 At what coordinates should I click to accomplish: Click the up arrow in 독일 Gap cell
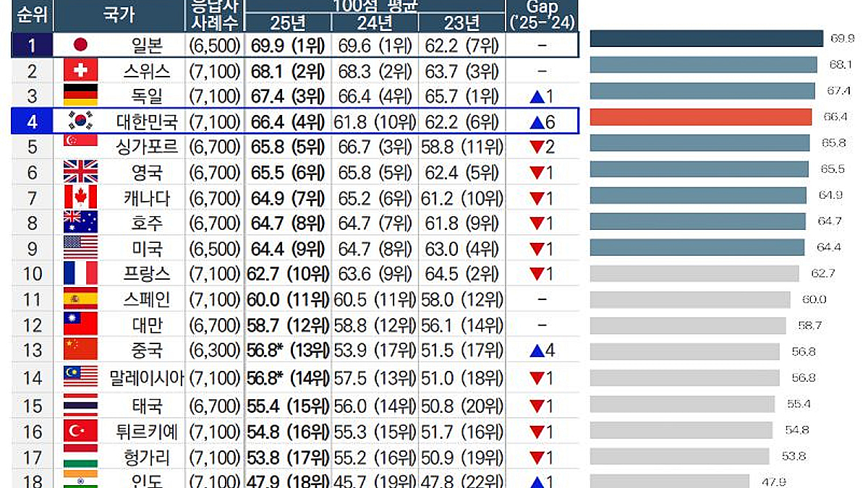pyautogui.click(x=536, y=96)
